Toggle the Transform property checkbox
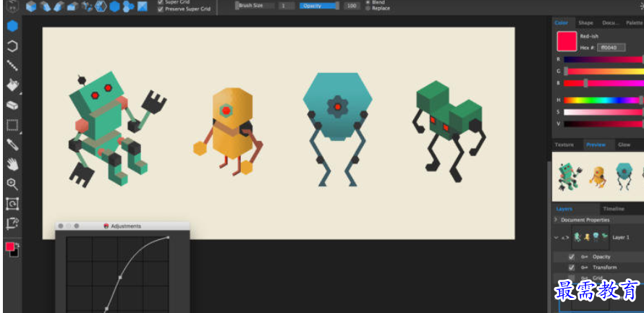644x313 pixels. 572,267
